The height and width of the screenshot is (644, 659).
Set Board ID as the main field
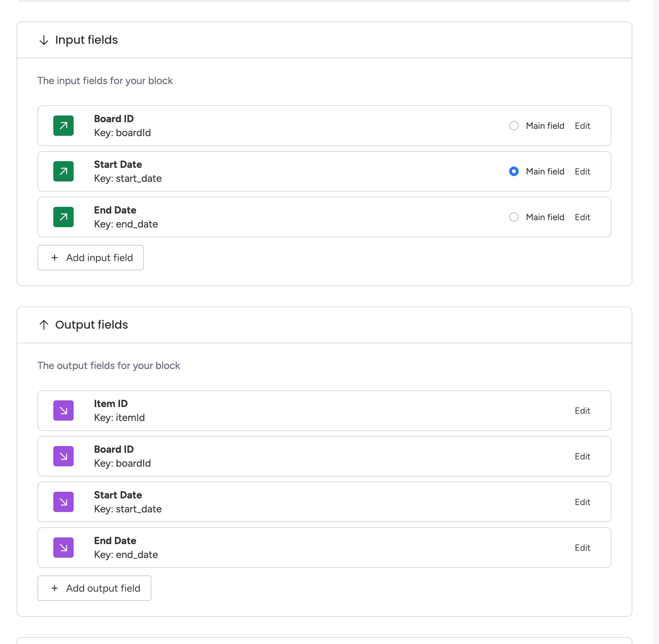tap(514, 126)
